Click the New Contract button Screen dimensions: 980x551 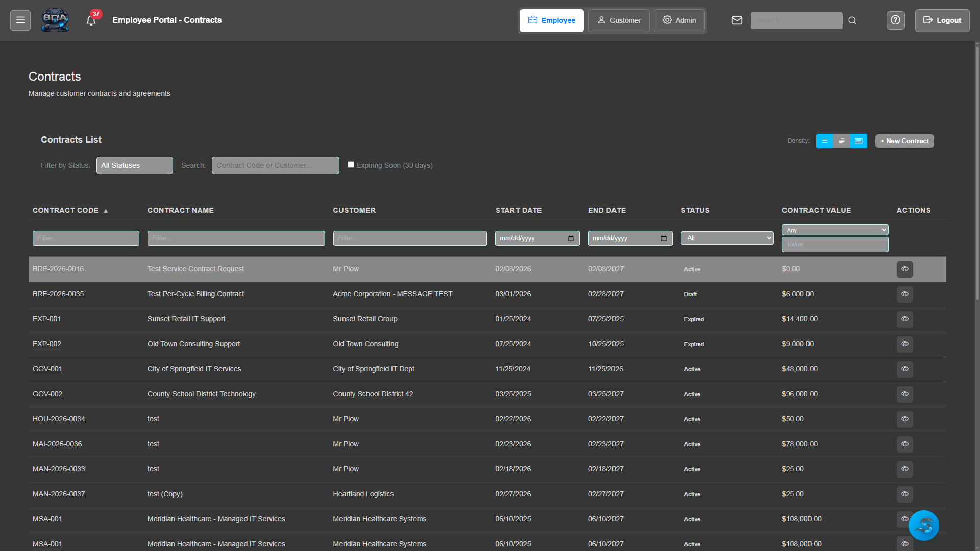click(904, 141)
